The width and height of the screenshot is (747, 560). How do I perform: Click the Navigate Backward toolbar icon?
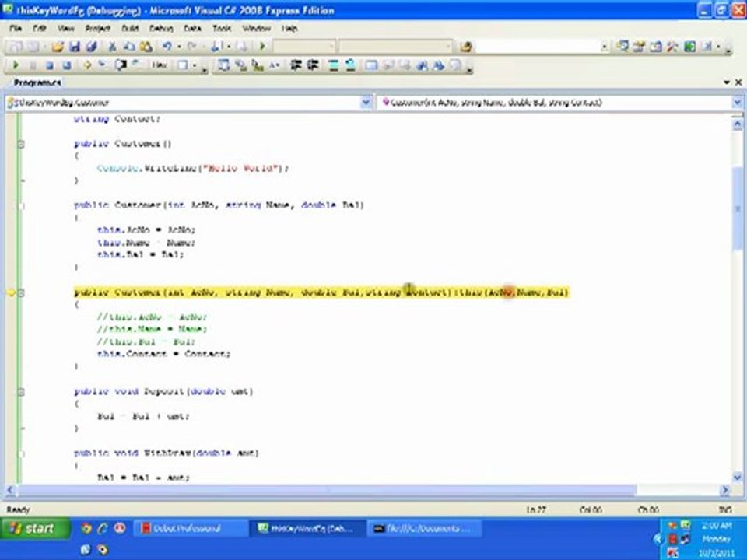(216, 47)
